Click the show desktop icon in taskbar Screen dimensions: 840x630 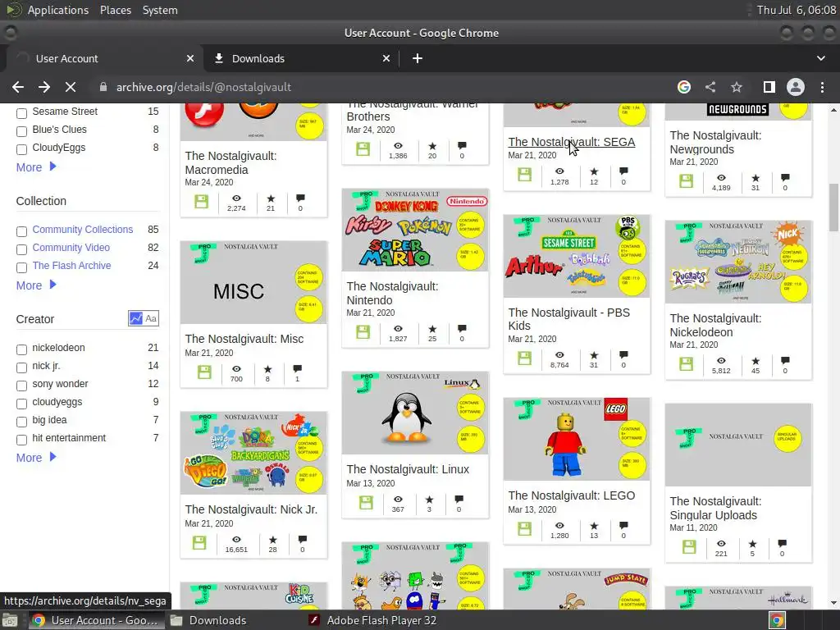tap(10, 620)
